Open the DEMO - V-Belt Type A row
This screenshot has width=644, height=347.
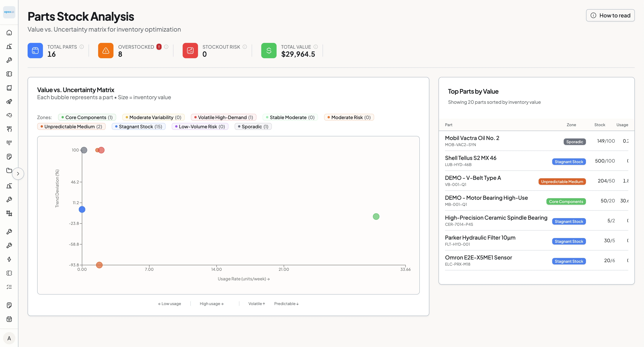click(536, 181)
